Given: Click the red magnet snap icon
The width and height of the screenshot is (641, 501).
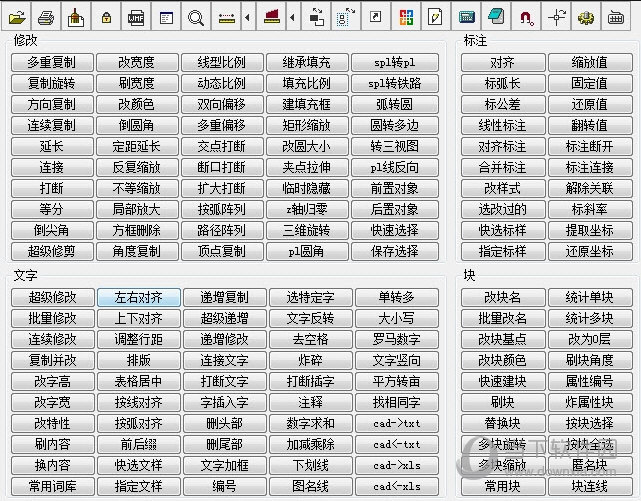Looking at the screenshot, I should click(526, 17).
